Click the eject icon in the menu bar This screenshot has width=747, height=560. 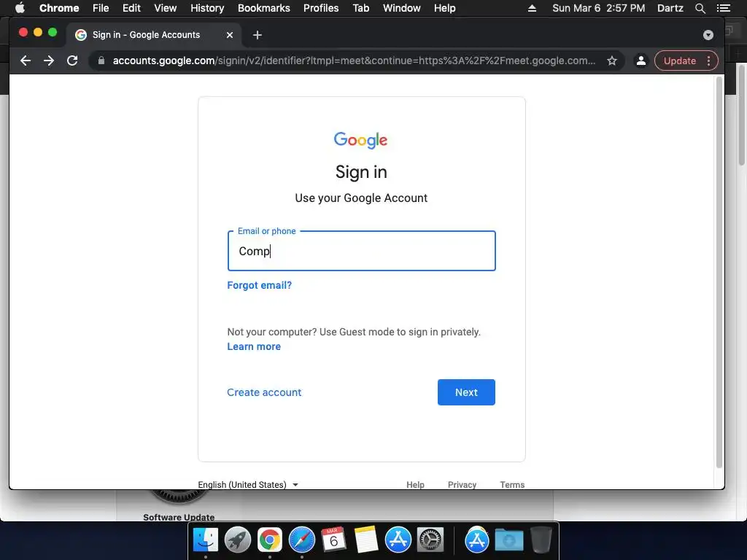tap(532, 8)
